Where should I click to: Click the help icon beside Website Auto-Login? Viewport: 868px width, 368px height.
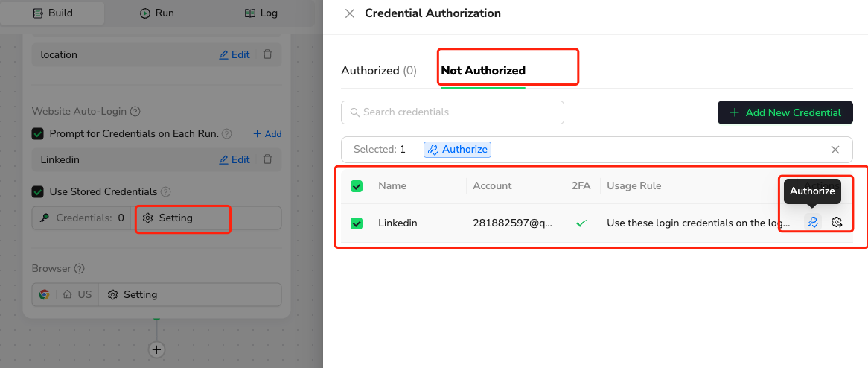pyautogui.click(x=135, y=112)
